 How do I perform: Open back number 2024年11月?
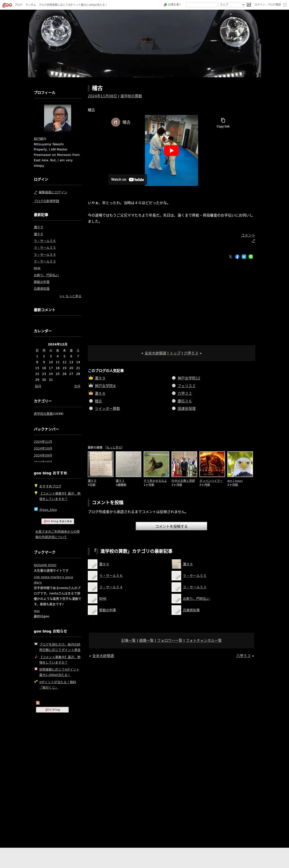pos(43,442)
